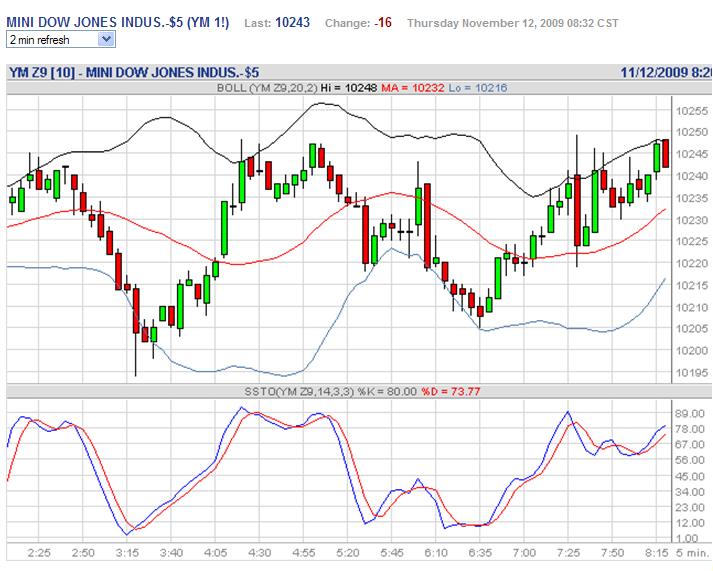Click the refresh dropdown arrow button
The image size is (713, 571).
pyautogui.click(x=106, y=40)
